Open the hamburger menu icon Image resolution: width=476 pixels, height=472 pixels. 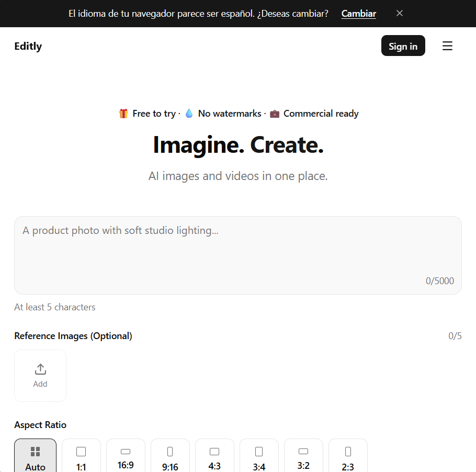tap(447, 46)
